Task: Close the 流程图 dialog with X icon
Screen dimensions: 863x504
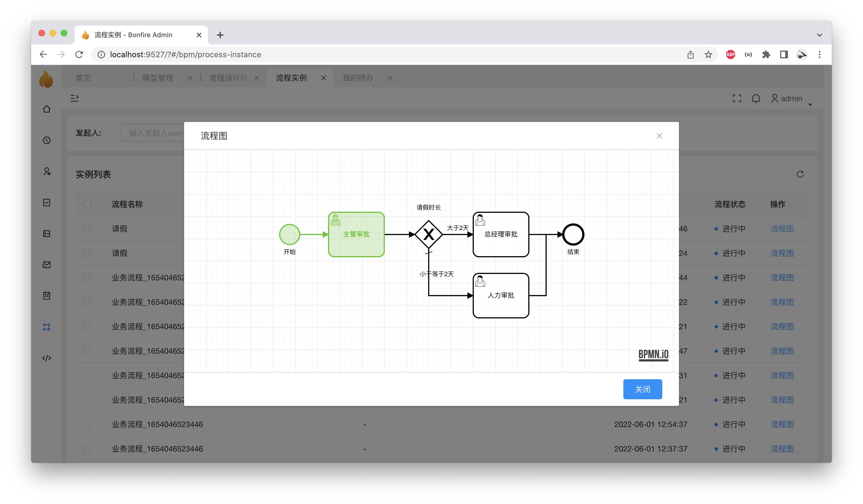Action: coord(659,136)
